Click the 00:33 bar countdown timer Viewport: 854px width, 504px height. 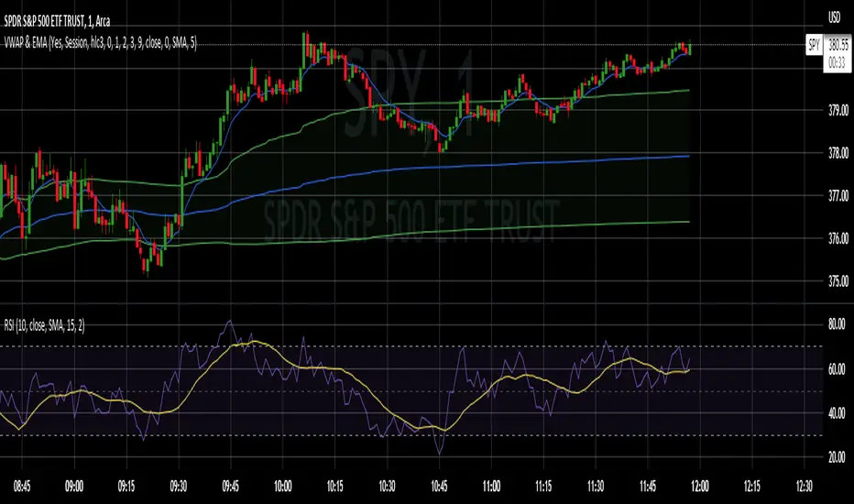pos(838,63)
